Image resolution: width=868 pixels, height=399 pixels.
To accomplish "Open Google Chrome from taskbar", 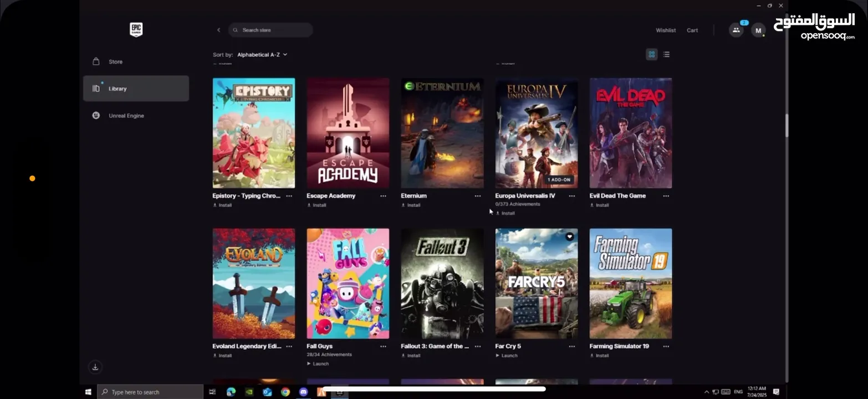I will [285, 392].
